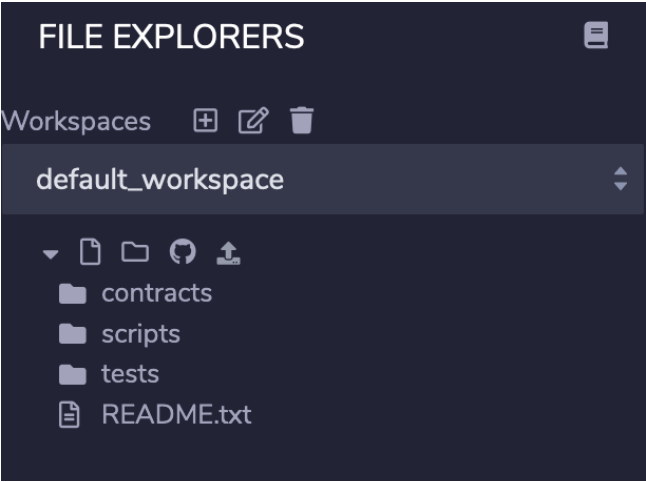Create a new workspace with plus icon
Image resolution: width=646 pixels, height=482 pixels.
pyautogui.click(x=205, y=120)
